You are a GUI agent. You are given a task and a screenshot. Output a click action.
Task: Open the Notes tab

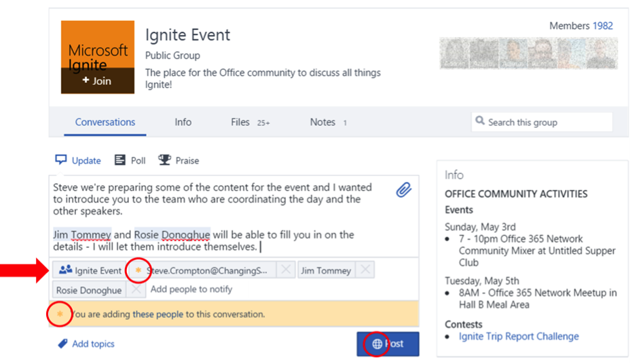tap(329, 122)
